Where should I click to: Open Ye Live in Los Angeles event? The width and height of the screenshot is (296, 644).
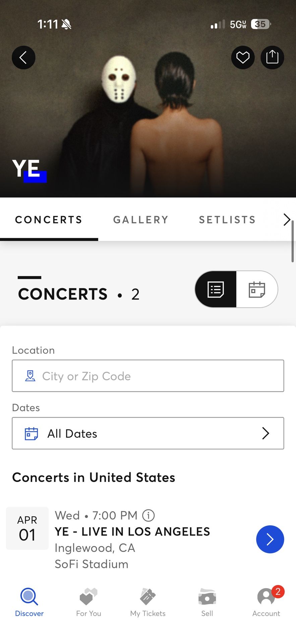point(270,539)
